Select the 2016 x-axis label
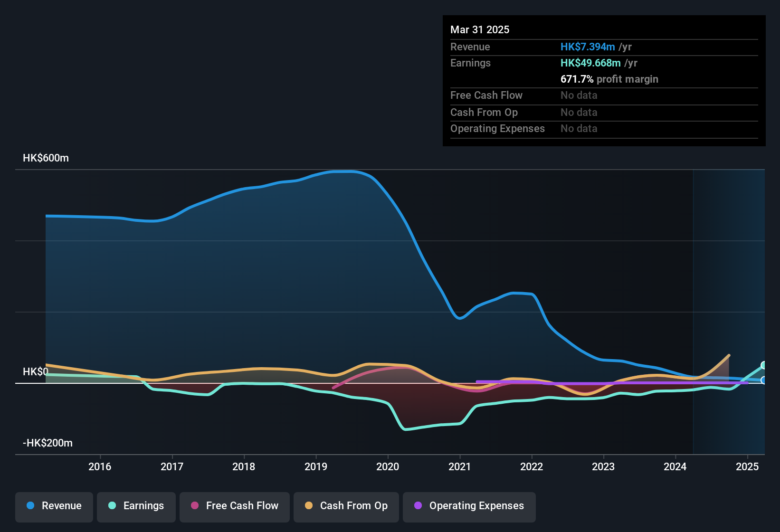 pos(100,466)
